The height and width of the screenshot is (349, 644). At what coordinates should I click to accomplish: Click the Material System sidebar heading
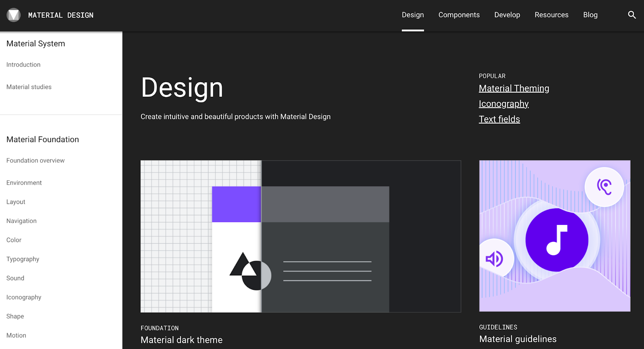(x=36, y=44)
